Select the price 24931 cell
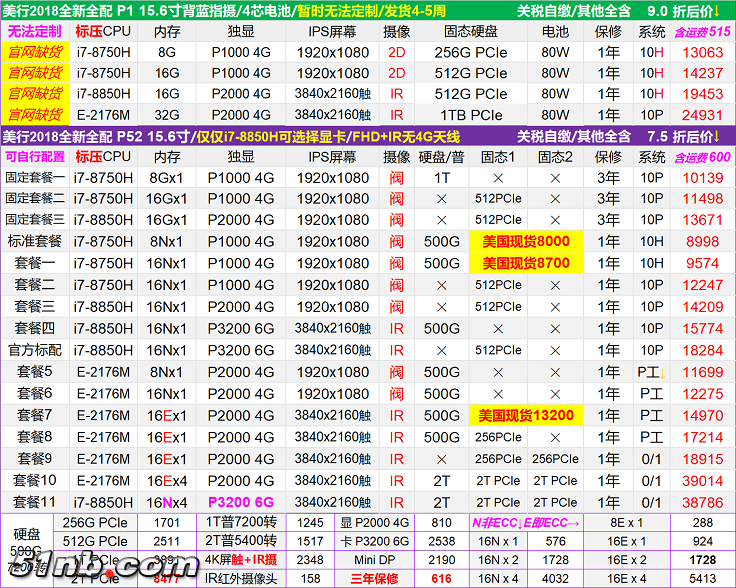This screenshot has height=588, width=736. [x=702, y=115]
